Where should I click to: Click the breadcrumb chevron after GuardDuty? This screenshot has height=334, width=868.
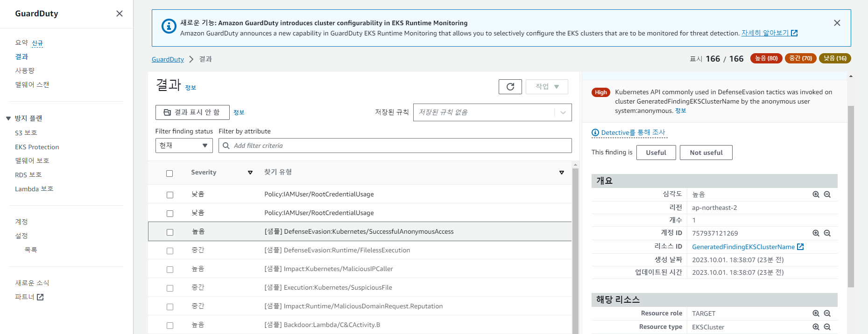pos(191,59)
